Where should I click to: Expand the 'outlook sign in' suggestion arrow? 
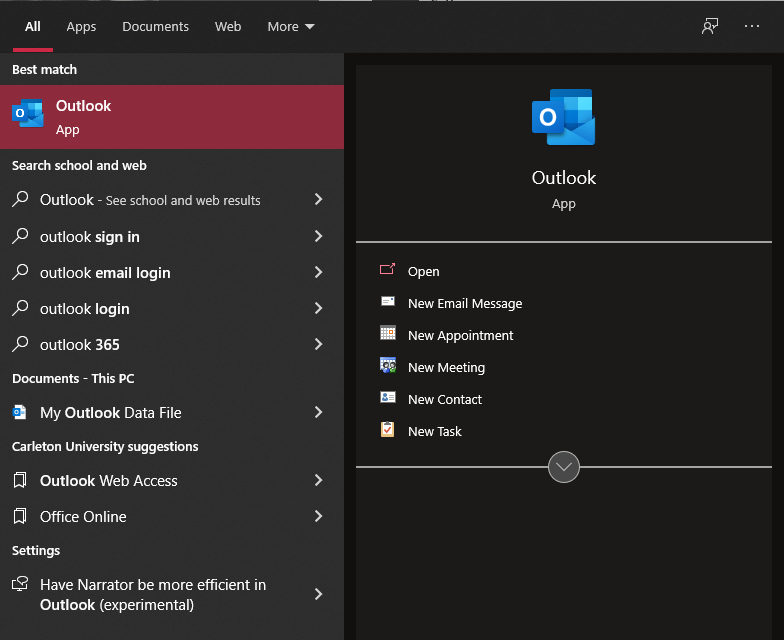click(318, 237)
